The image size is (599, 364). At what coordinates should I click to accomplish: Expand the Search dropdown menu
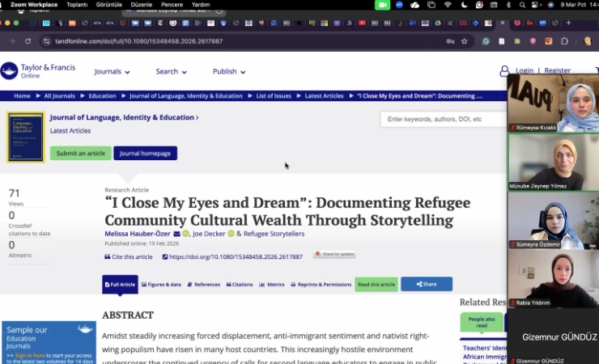coord(171,71)
